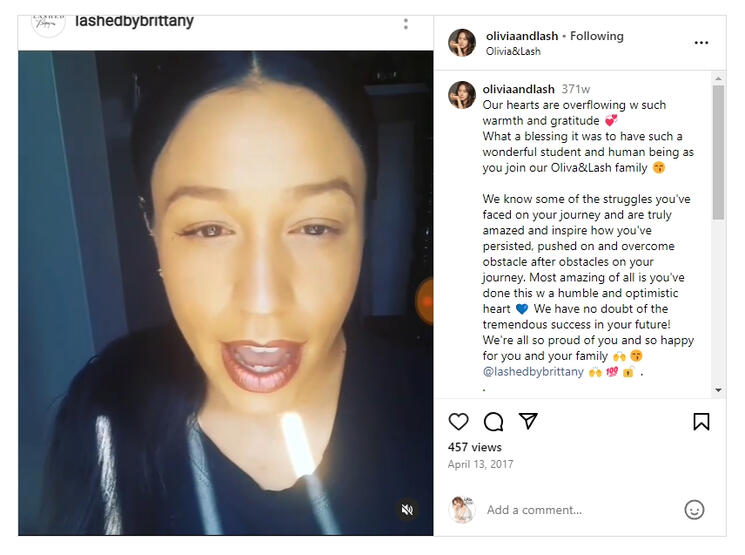The height and width of the screenshot is (555, 745).
Task: Click caption scrollbar down arrow
Action: tap(718, 390)
